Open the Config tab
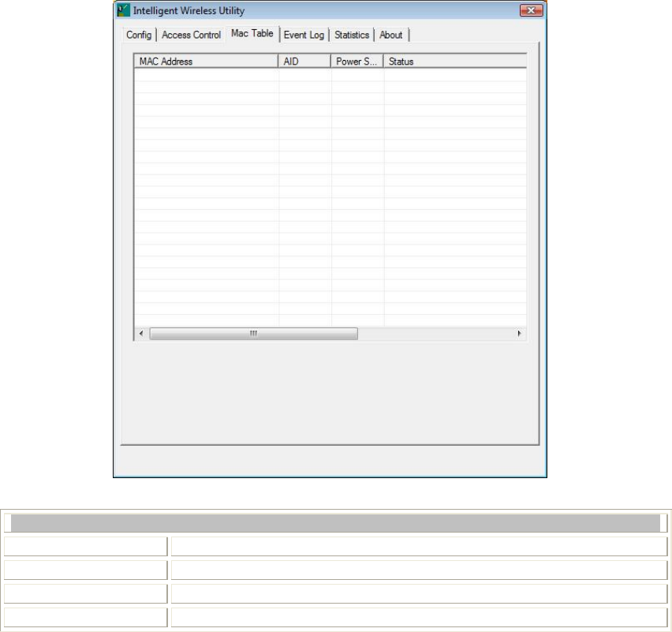672x632 pixels. pos(139,35)
